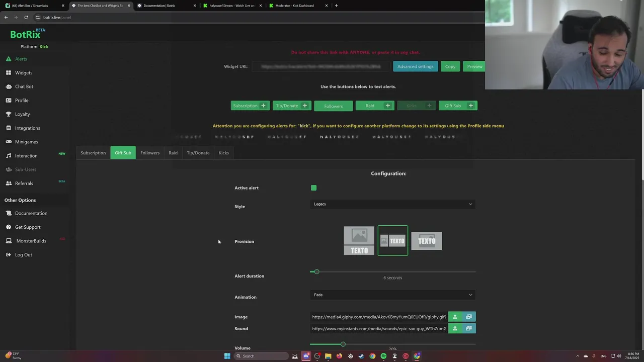Switch to the Tip/Donate alert tab

[198, 153]
